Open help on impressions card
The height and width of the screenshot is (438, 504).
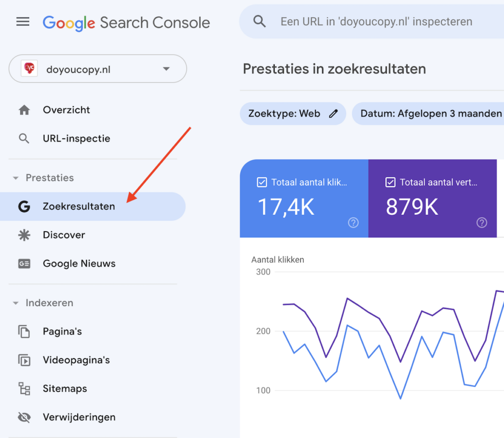(482, 223)
